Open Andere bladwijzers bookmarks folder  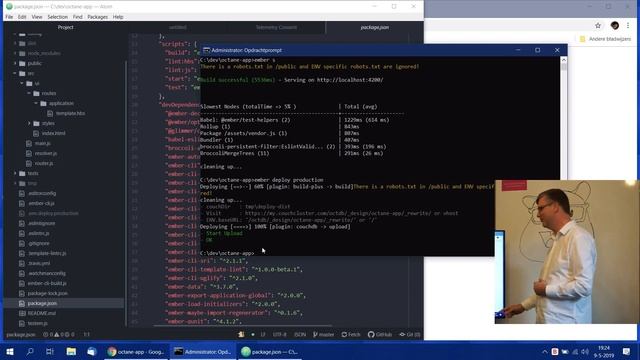click(605, 39)
